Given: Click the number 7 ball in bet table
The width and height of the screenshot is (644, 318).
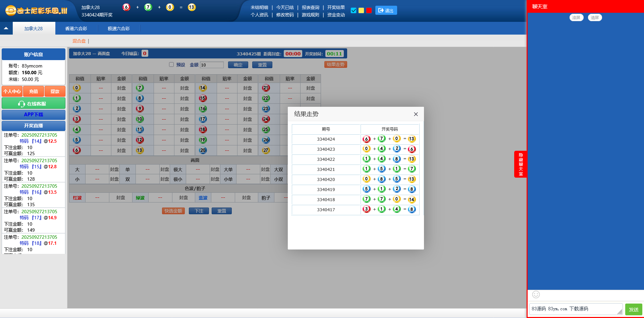Looking at the screenshot, I should pyautogui.click(x=140, y=88).
